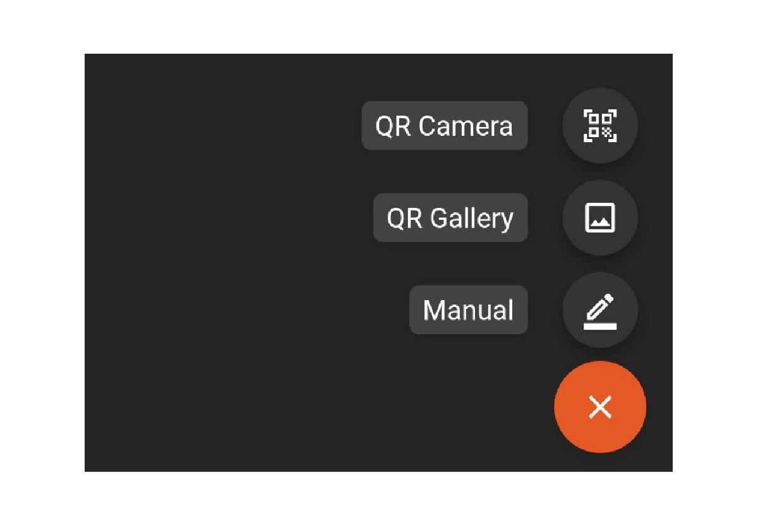Hit the circular button next to QR Gallery
The width and height of the screenshot is (758, 532).
pos(599,218)
